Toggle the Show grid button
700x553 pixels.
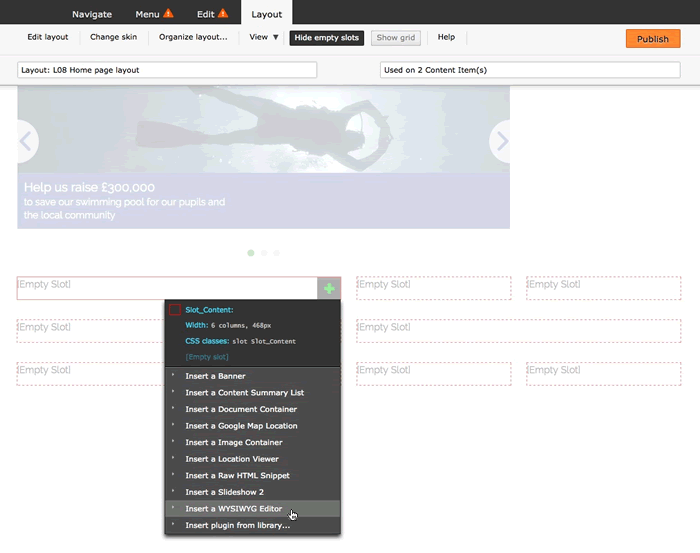(x=394, y=38)
